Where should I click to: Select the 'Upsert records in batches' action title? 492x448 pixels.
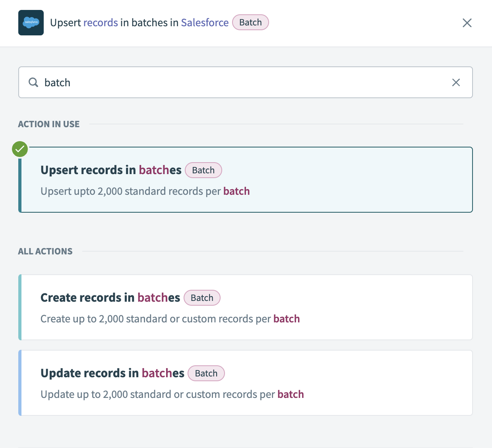coord(111,170)
